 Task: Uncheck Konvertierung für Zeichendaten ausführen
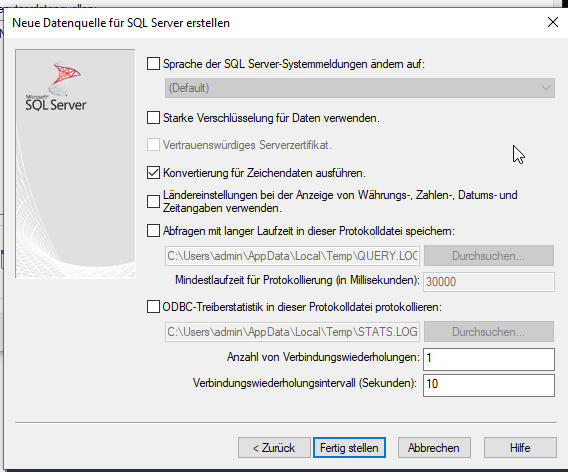coord(153,173)
